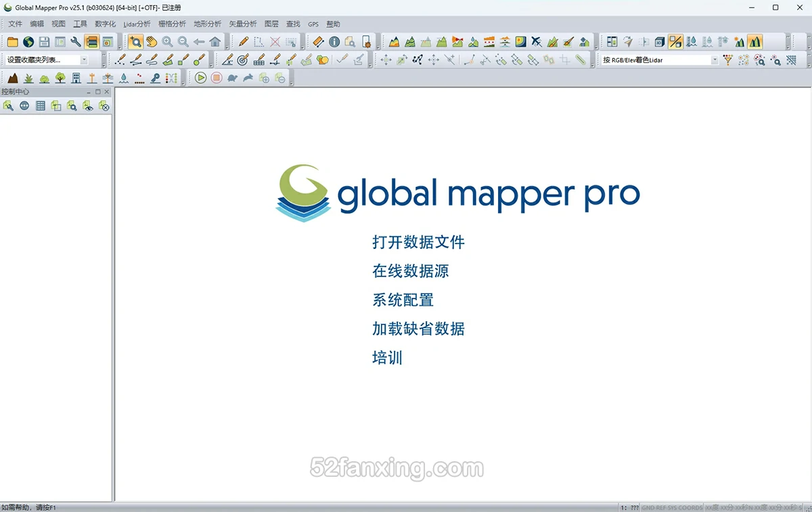Click the round dots options icon in control center

point(24,106)
